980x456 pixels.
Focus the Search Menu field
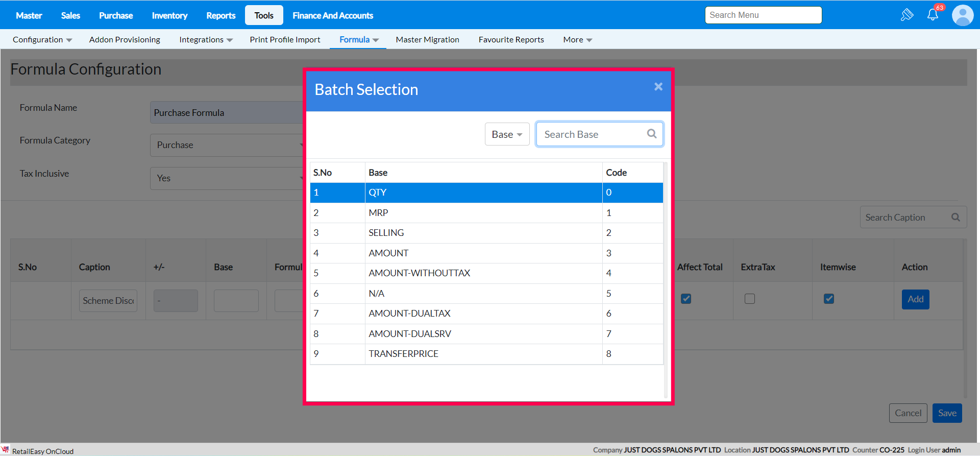[x=763, y=15]
